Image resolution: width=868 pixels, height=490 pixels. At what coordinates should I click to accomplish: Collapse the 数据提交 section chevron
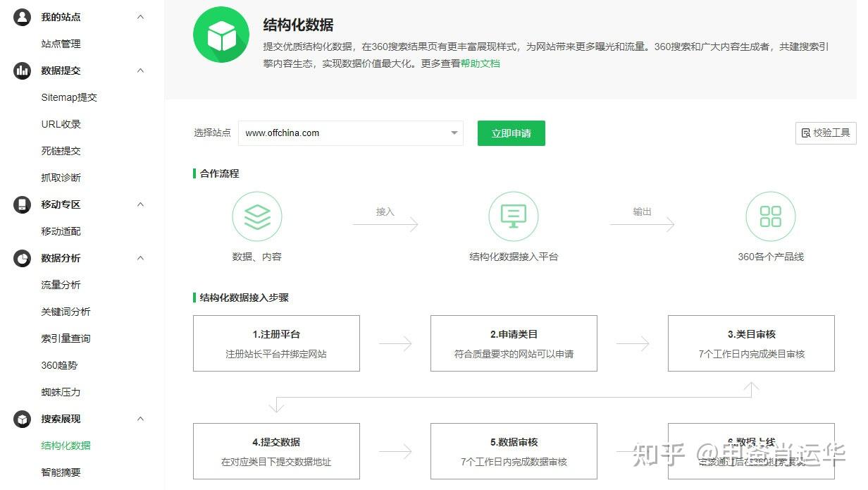tap(140, 71)
